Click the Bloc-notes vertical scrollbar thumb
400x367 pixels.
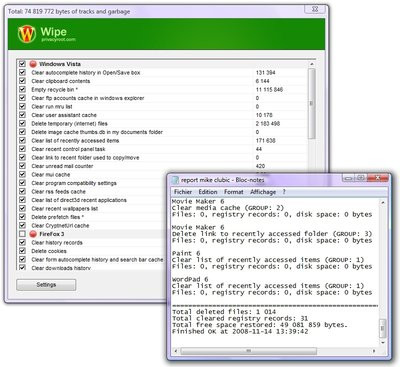tap(383, 328)
